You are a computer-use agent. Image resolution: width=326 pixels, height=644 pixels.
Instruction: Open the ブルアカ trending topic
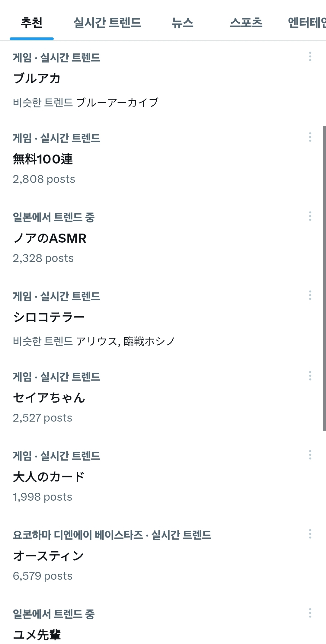(37, 78)
